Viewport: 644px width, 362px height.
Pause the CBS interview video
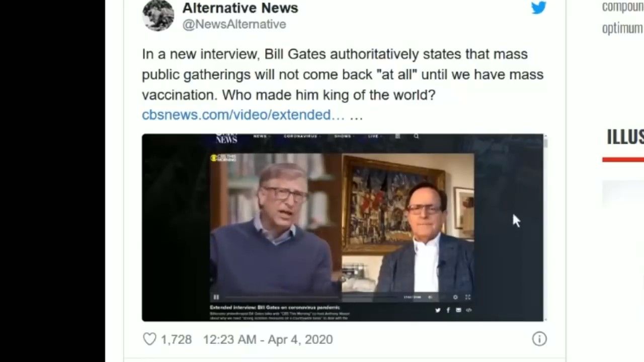216,297
